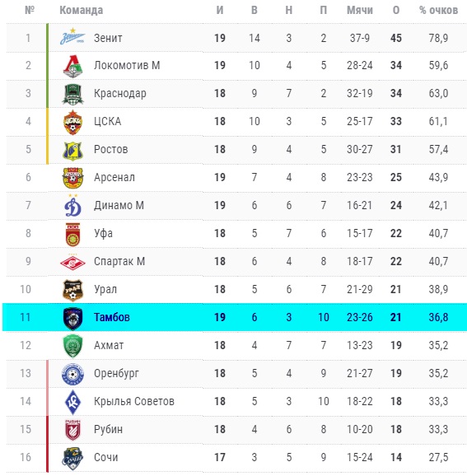Open the Зенит team link
The width and height of the screenshot is (467, 476).
pyautogui.click(x=108, y=38)
